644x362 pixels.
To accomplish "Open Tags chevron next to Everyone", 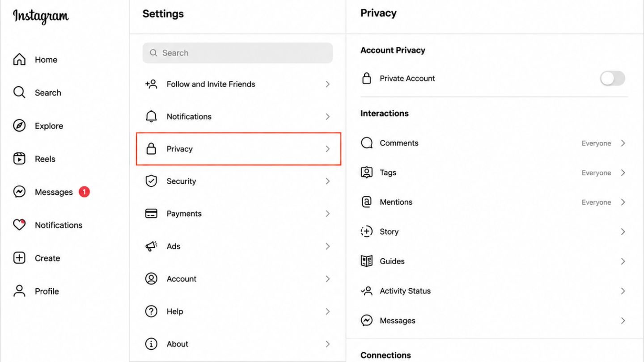I will pos(623,173).
